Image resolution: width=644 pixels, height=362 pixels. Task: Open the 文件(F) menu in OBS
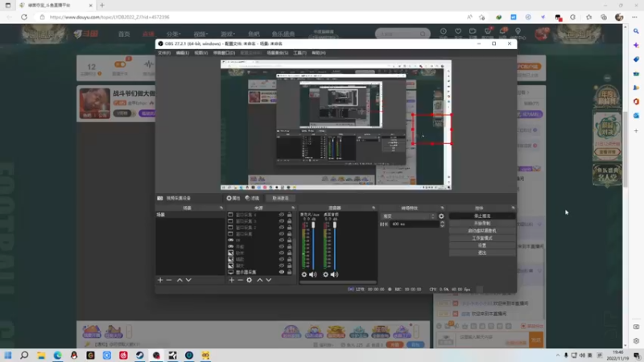[x=164, y=53]
